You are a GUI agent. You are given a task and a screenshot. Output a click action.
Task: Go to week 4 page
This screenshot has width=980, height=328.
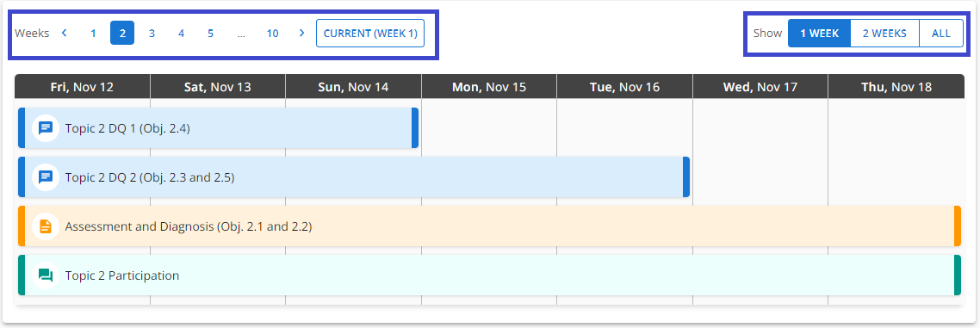tap(181, 33)
